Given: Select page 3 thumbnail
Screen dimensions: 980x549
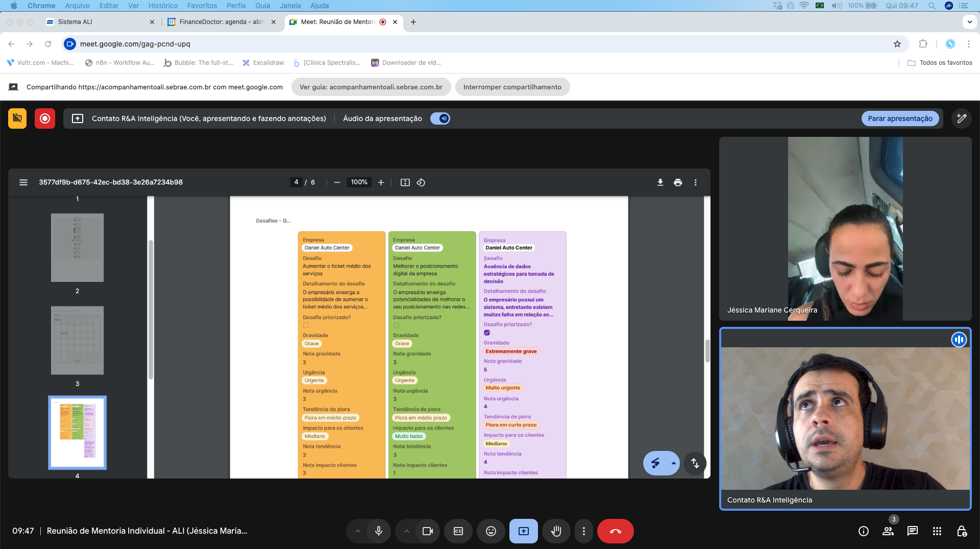Looking at the screenshot, I should point(78,341).
